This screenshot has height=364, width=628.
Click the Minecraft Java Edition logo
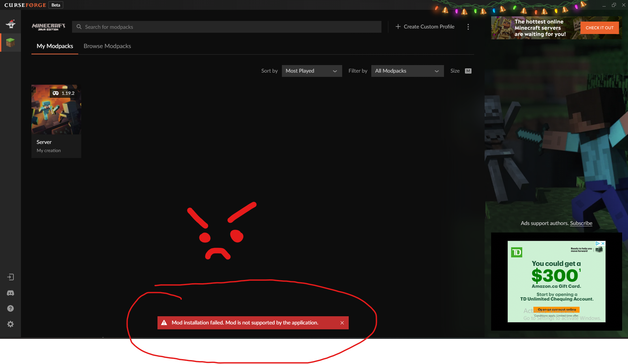click(48, 27)
